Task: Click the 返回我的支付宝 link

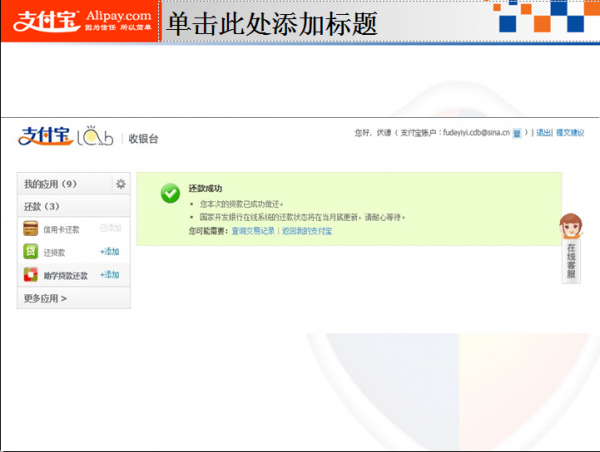Action: (x=307, y=231)
